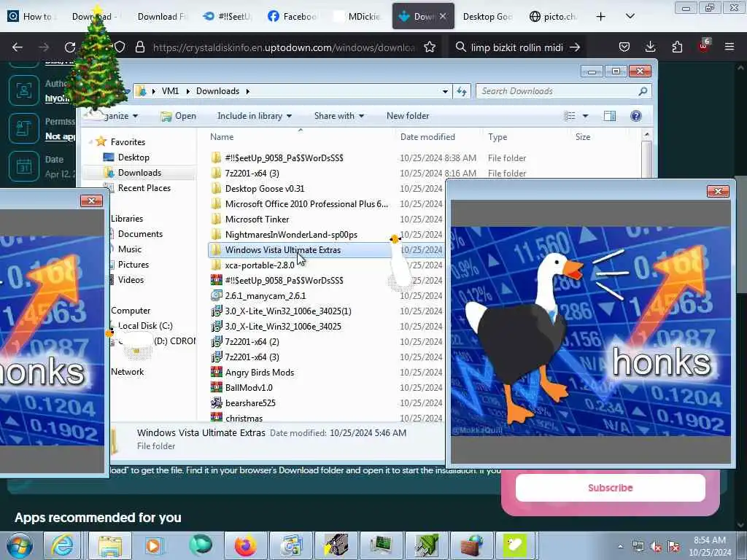Switch to How to tab
747x560 pixels.
31,17
